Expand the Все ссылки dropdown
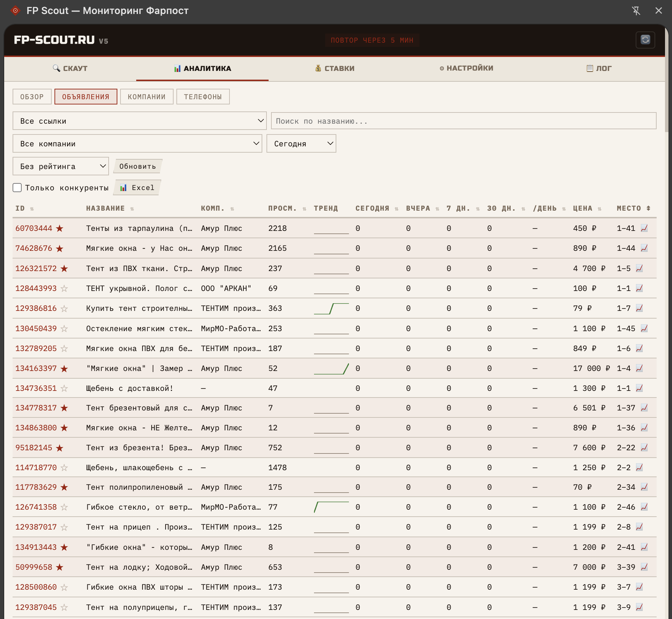 coord(140,121)
